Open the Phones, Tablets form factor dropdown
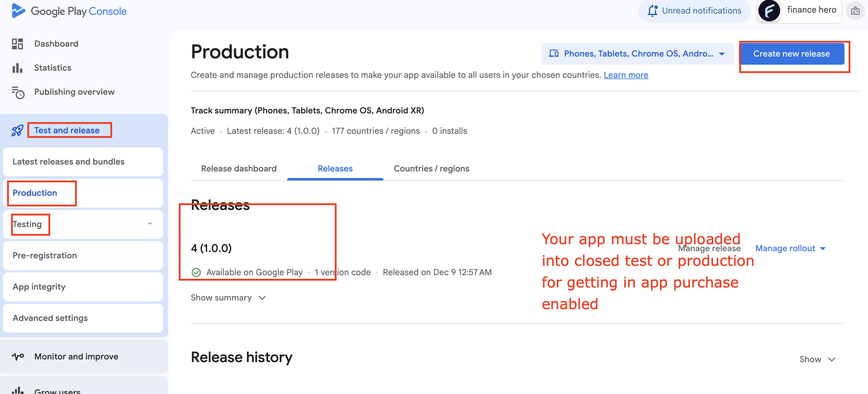Viewport: 868px width, 394px height. pyautogui.click(x=637, y=54)
